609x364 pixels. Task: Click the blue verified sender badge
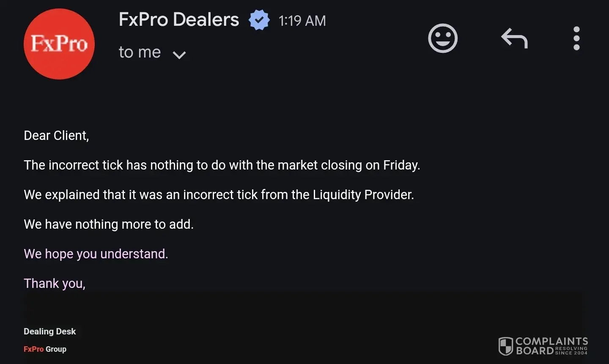[259, 20]
